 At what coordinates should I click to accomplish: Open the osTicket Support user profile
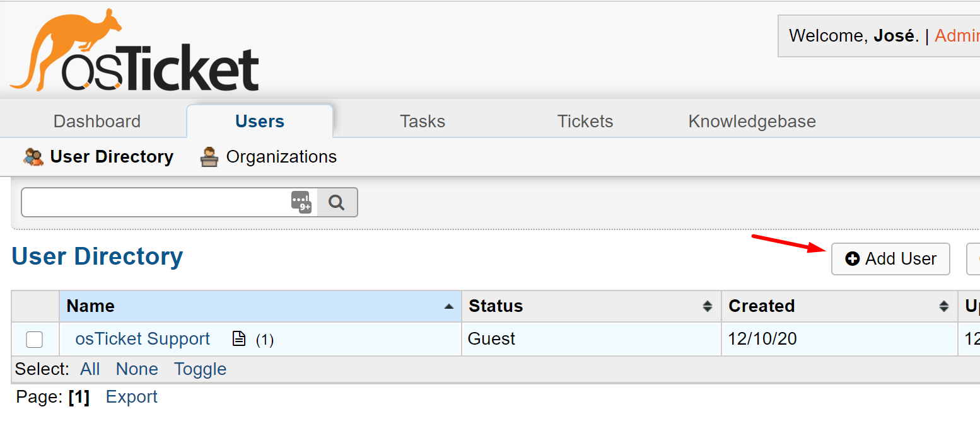tap(141, 338)
